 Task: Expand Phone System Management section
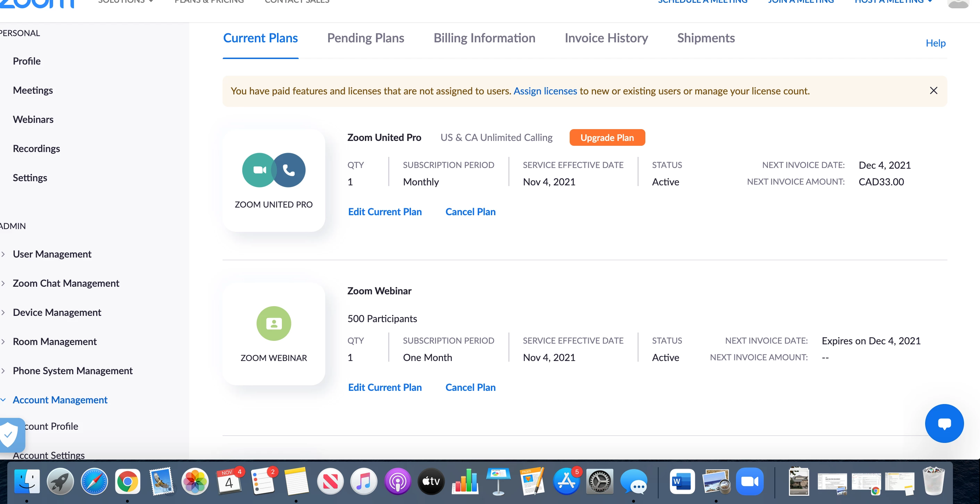tap(72, 371)
